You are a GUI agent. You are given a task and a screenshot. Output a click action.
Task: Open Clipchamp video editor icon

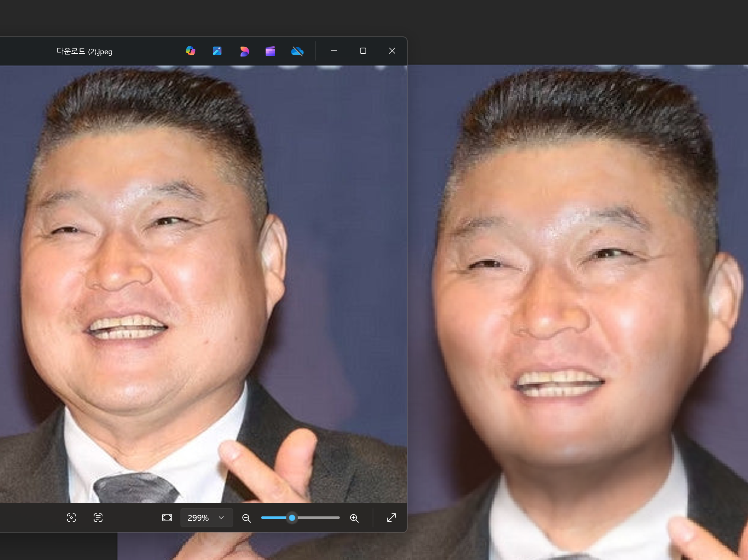270,51
